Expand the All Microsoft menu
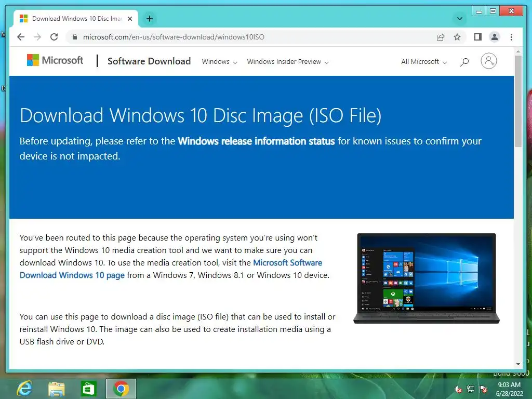The image size is (532, 399). pos(424,62)
